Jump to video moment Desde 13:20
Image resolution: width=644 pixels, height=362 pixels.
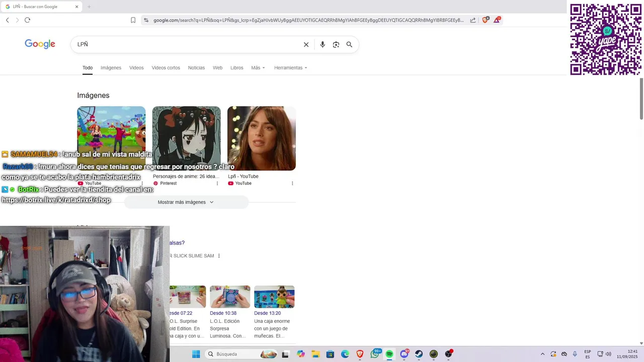pyautogui.click(x=267, y=313)
